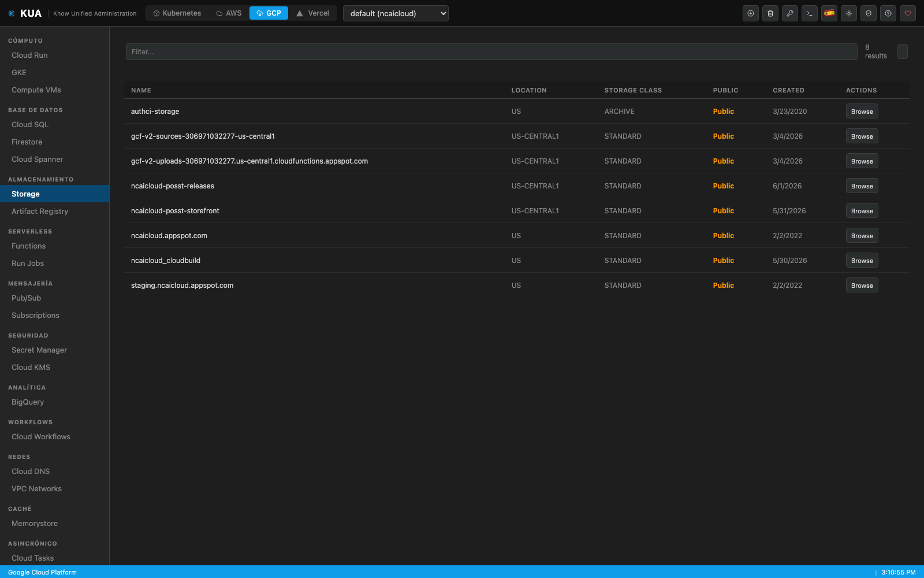The image size is (924, 578).
Task: Open Cloud Spanner
Action: click(x=54, y=160)
